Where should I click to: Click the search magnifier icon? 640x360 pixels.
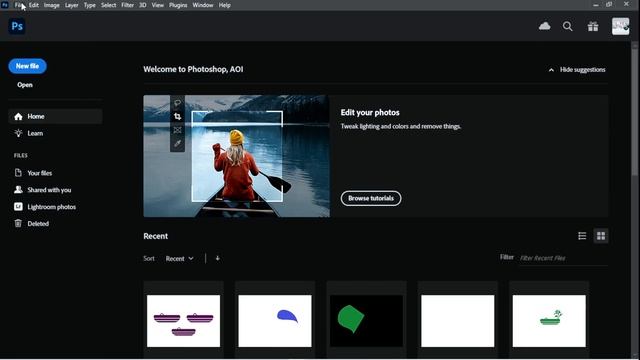pos(567,27)
